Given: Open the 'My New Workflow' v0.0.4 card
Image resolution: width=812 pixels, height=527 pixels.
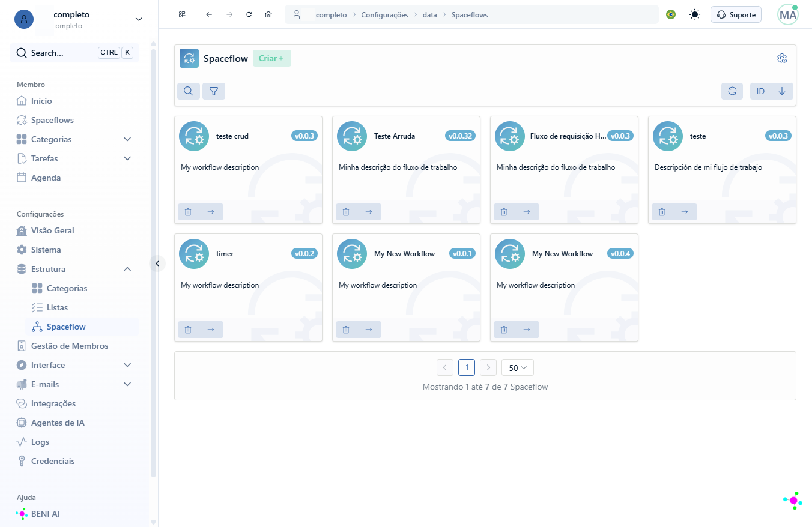Looking at the screenshot, I should point(564,288).
